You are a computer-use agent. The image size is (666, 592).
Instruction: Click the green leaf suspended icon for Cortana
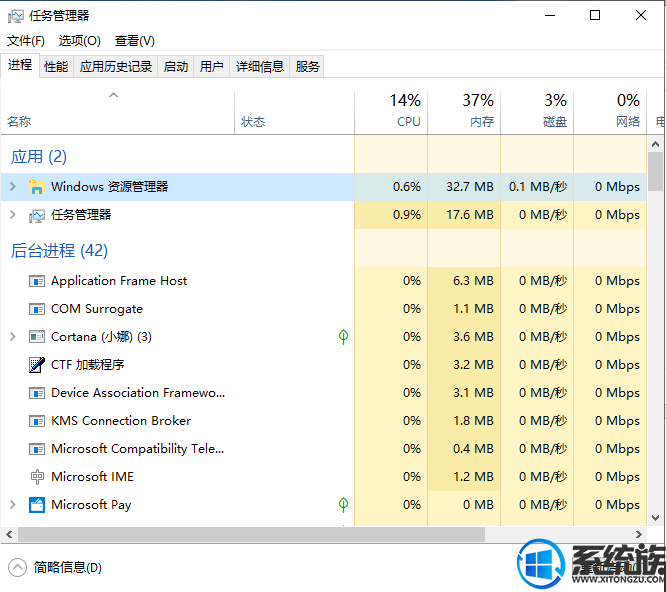click(343, 337)
